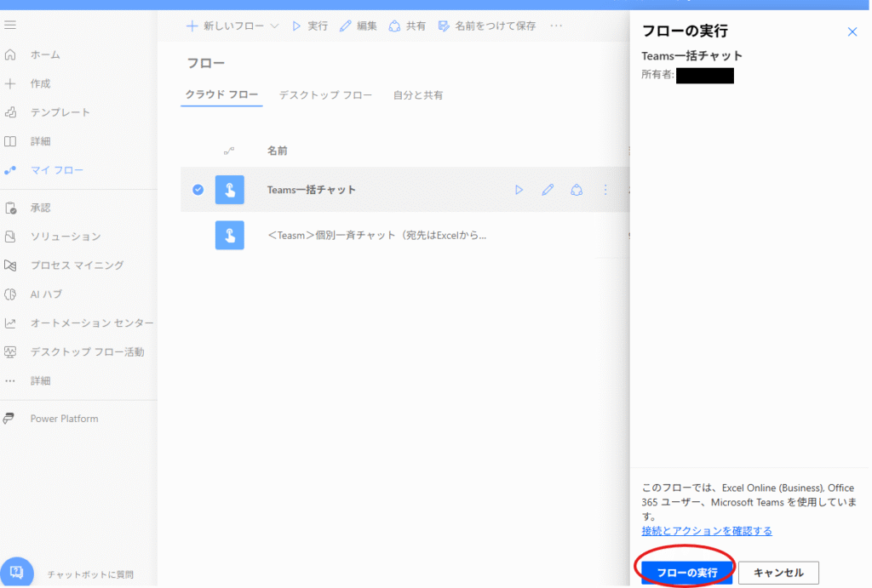
Task: Open プロセス マイニング in sidebar
Action: point(77,265)
